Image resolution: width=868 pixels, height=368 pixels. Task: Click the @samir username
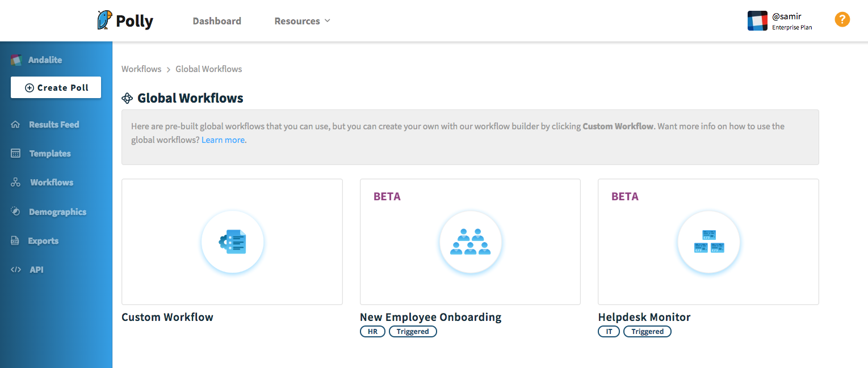coord(787,17)
